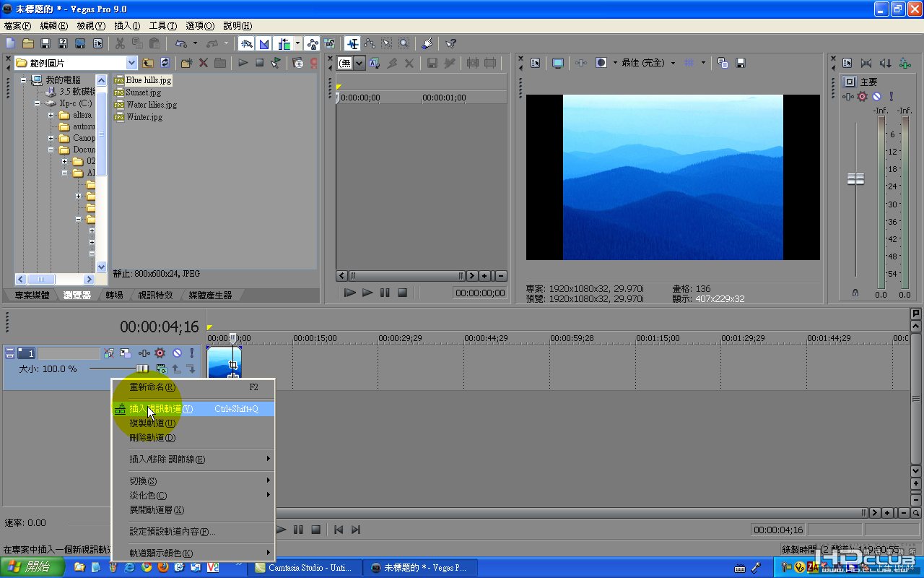This screenshot has width=924, height=578.
Task: Click the Save project icon in main toolbar
Action: click(x=45, y=44)
